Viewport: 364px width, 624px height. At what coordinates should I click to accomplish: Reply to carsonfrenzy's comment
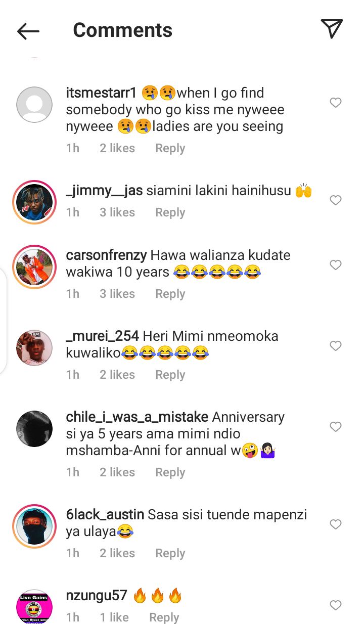[x=170, y=294]
